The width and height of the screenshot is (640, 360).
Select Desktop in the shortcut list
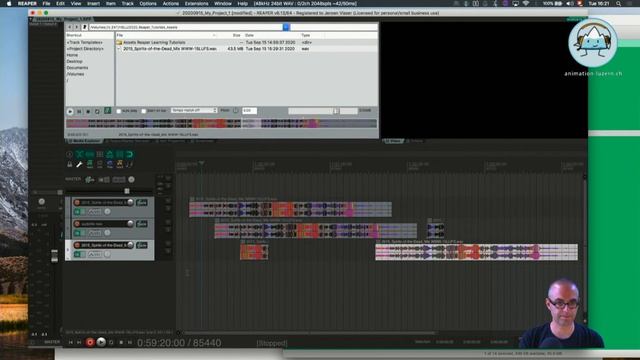[75, 61]
